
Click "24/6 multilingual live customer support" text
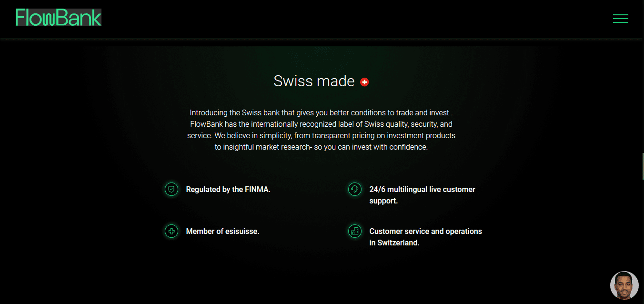422,195
